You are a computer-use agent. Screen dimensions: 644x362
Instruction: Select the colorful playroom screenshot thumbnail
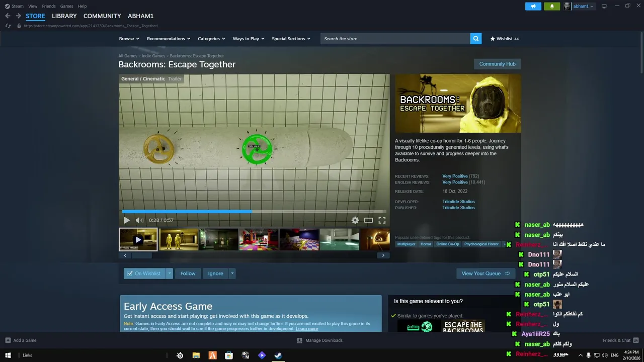click(259, 239)
